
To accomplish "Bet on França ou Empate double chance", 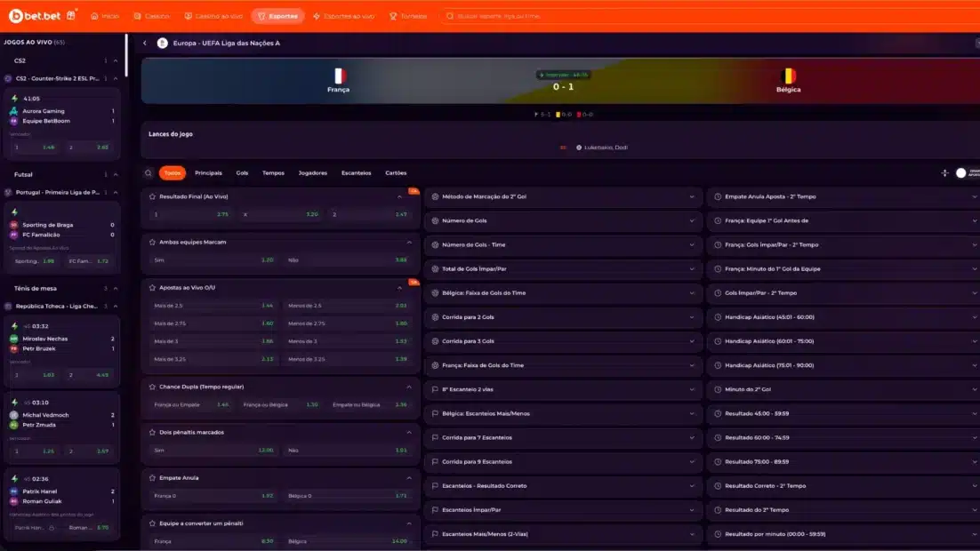I will (190, 405).
